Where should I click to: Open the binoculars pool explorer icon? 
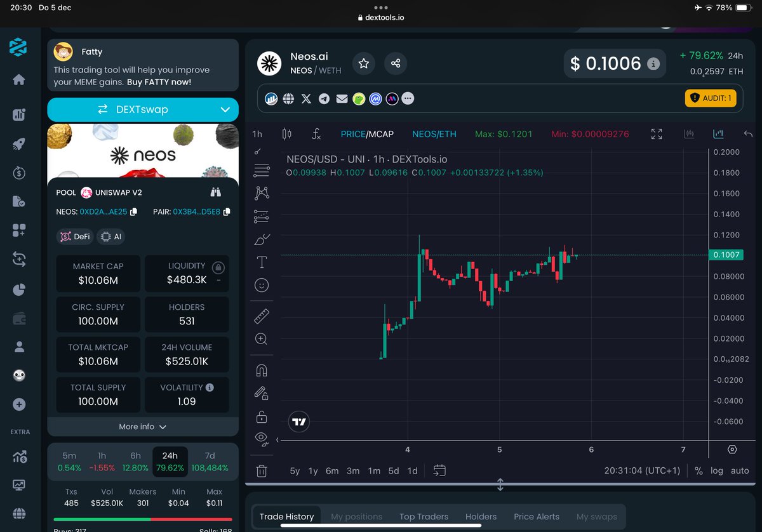(x=216, y=192)
